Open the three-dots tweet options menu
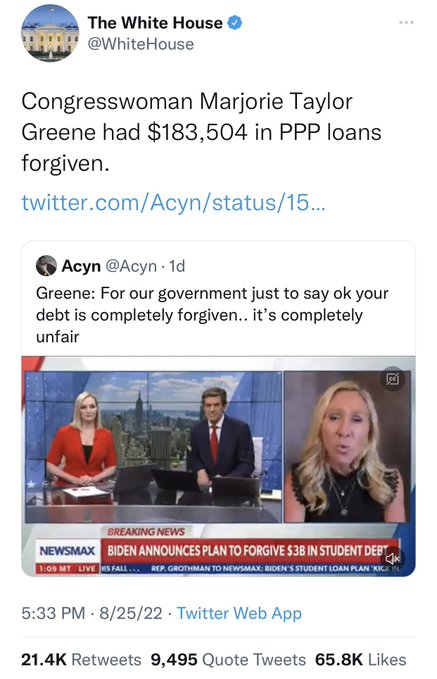Viewport: 437px width, 679px height. click(x=406, y=23)
